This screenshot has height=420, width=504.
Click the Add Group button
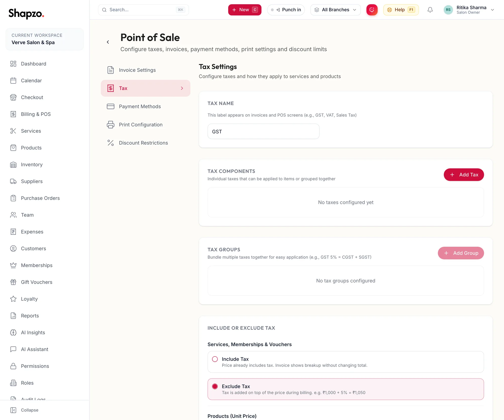click(461, 253)
